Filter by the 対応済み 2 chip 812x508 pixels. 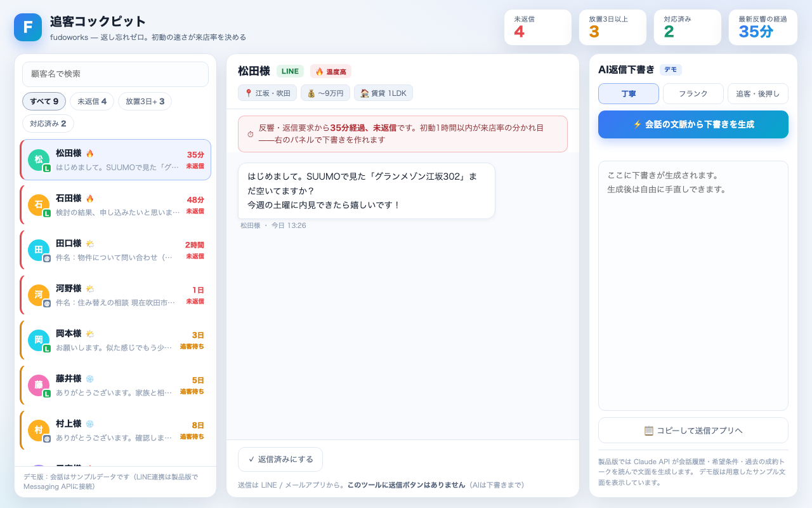pos(48,123)
